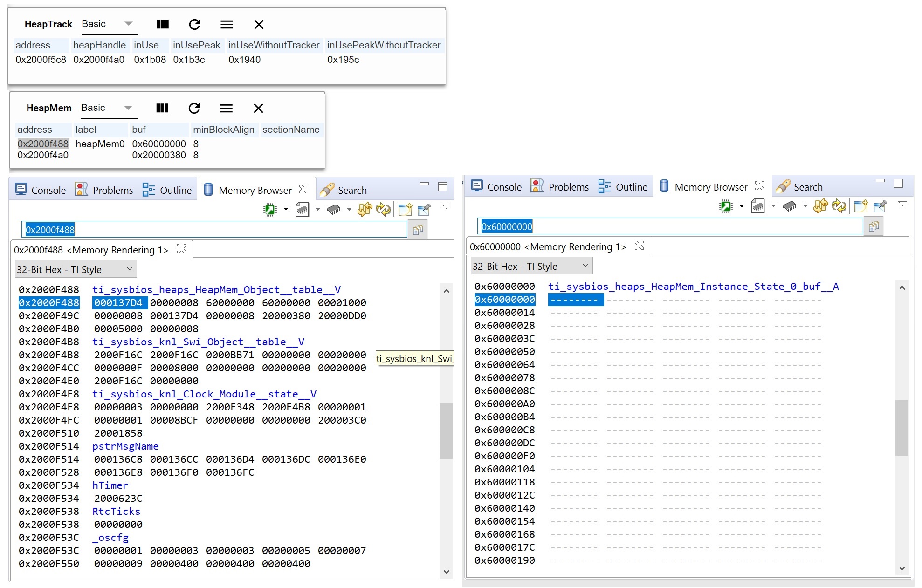Open 32-Bit Hex format dropdown for 0x60000000
922x588 pixels.
coord(531,266)
